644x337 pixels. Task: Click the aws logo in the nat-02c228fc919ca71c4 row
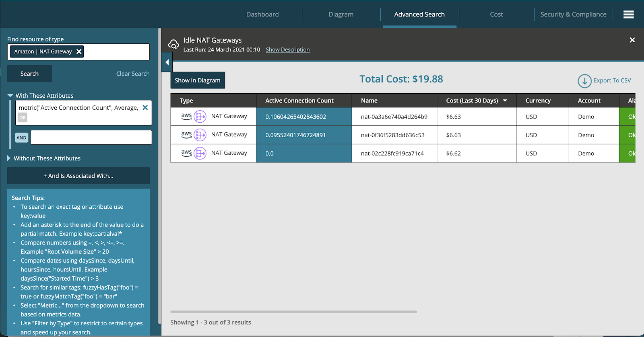[x=186, y=153]
